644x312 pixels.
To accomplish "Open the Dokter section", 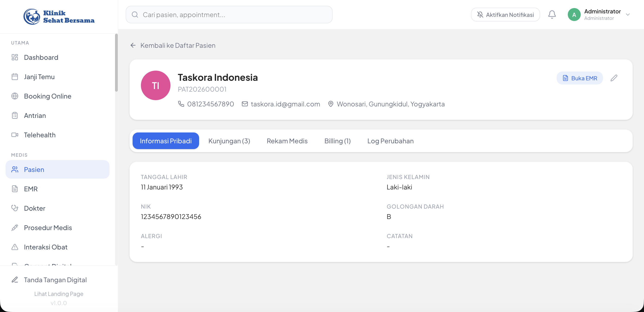I will tap(34, 208).
